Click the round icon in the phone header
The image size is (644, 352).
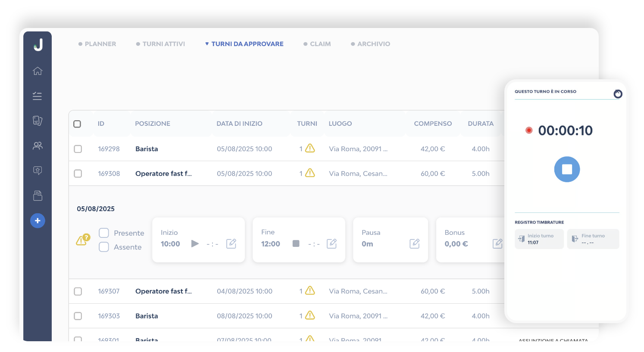[618, 94]
